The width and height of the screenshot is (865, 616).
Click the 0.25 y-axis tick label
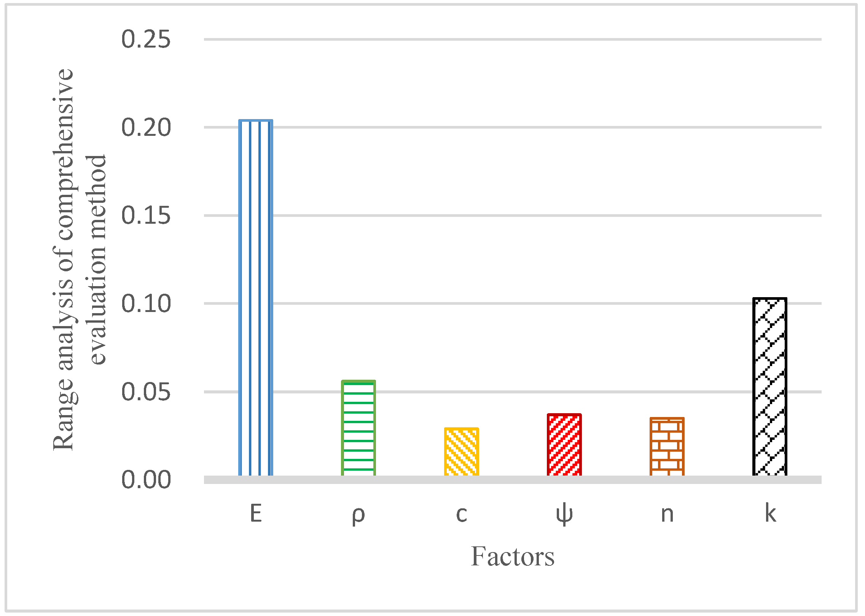coord(146,39)
